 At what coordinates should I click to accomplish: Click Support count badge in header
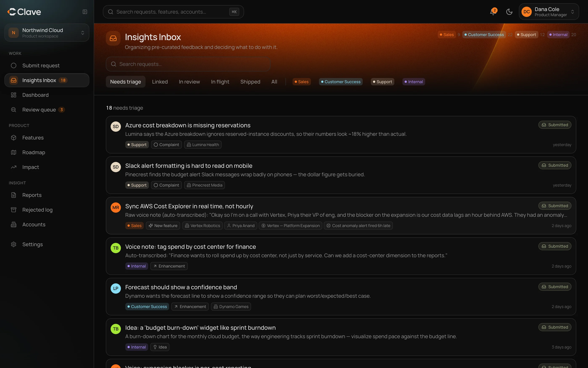[526, 34]
